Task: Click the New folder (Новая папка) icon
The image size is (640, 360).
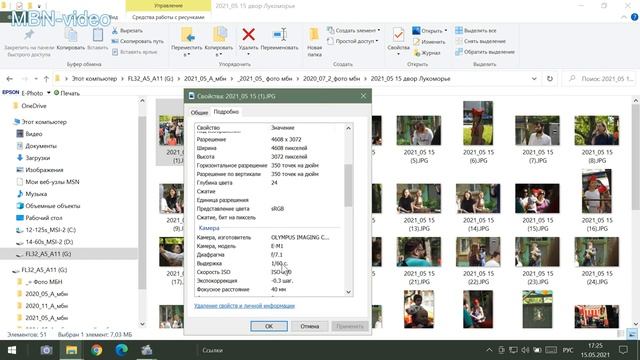Action: pos(314,34)
